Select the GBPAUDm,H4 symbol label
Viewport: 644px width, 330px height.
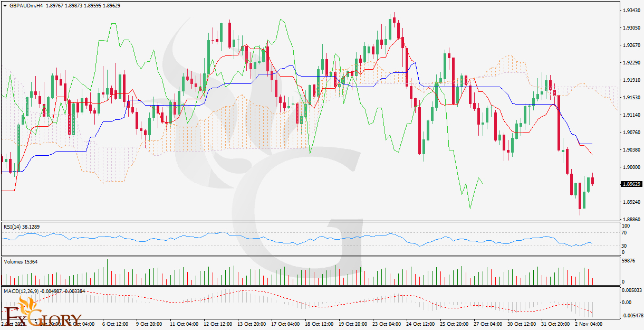[x=26, y=6]
